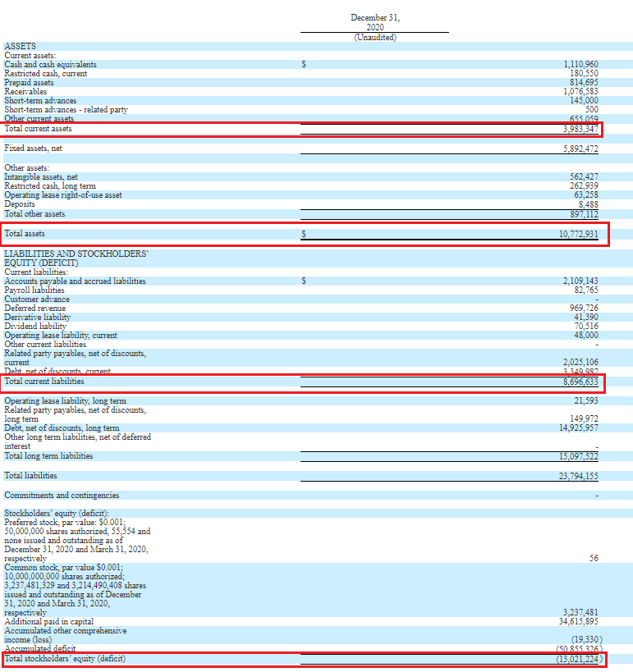This screenshot has height=672, width=633.
Task: Select 'Operating lease liability, current' label
Action: 61,335
